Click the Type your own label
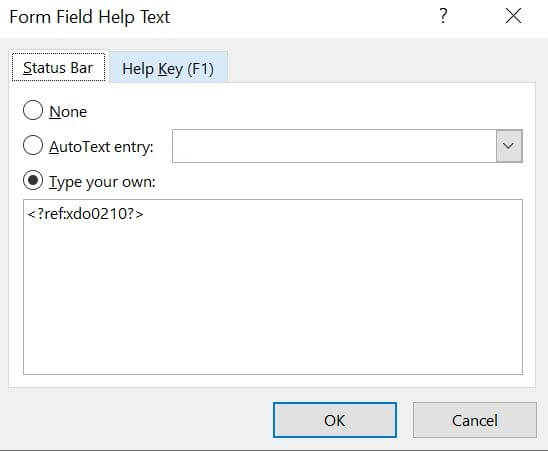The width and height of the screenshot is (548, 451). point(102,182)
